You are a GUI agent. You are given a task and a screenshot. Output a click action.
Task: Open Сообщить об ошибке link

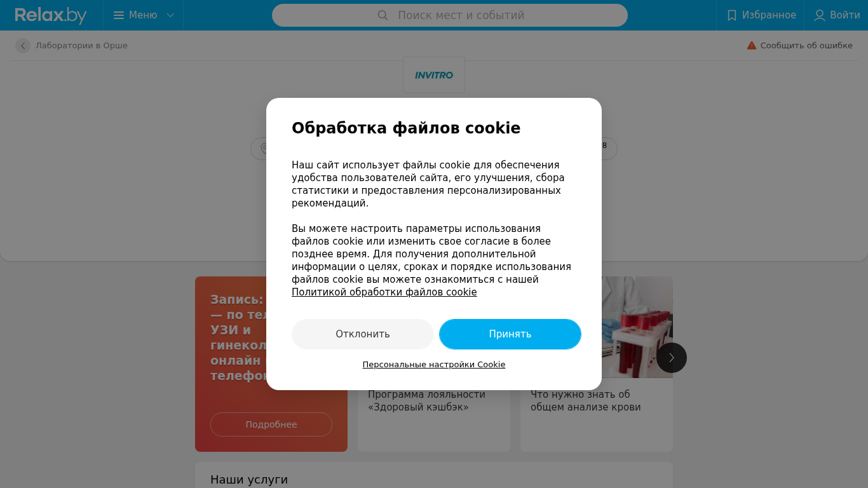pyautogui.click(x=806, y=46)
